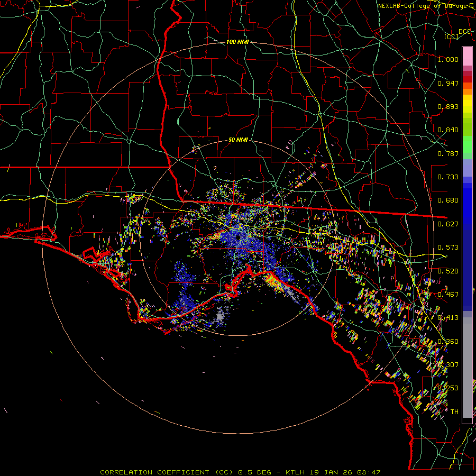
Task: Click the 0.520 scale value
Action: click(448, 271)
